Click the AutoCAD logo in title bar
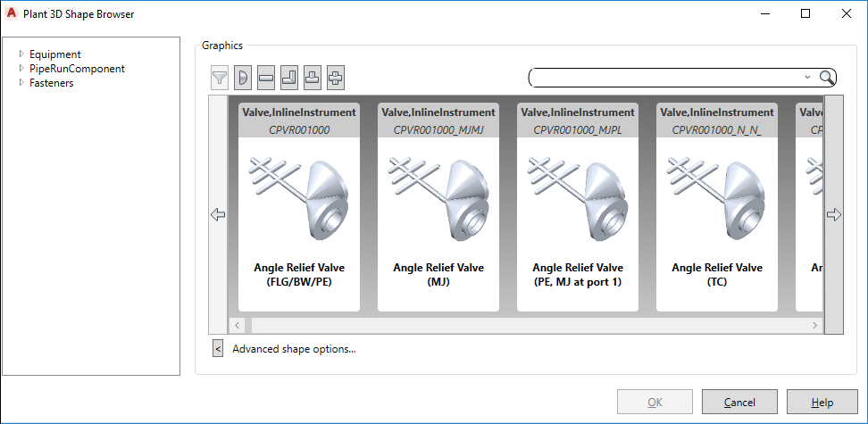 tap(11, 14)
